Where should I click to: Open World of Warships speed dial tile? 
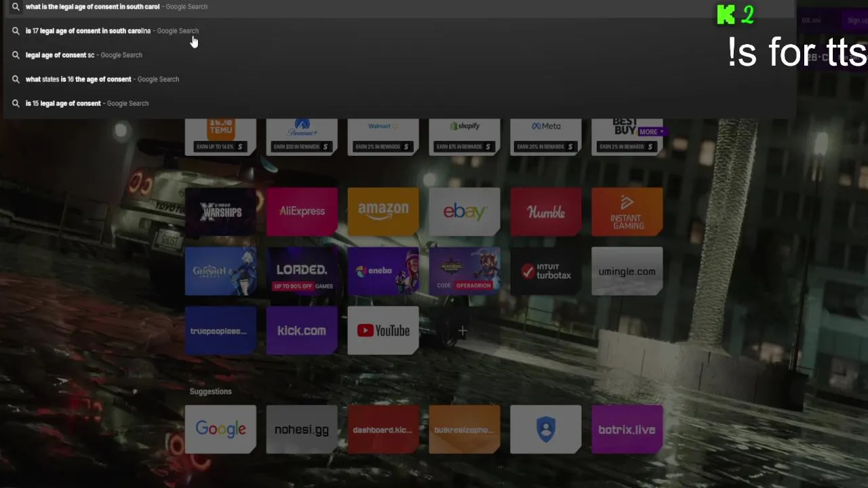point(220,212)
